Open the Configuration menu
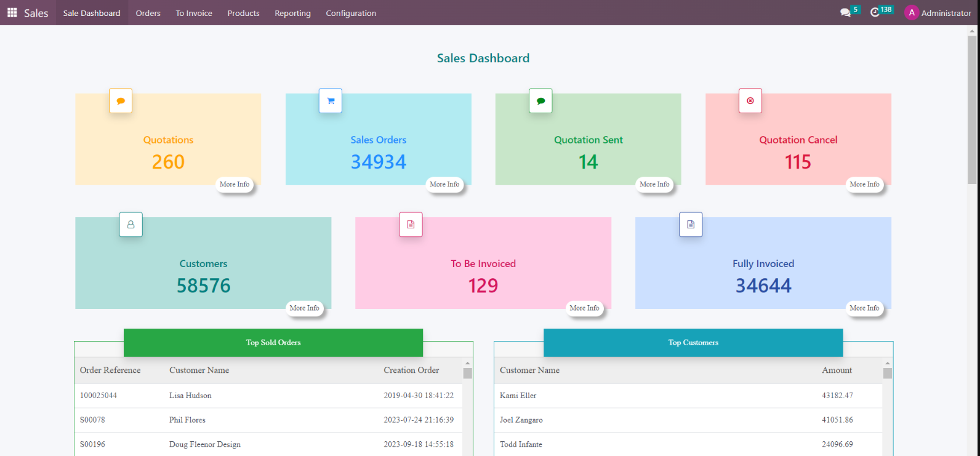Image resolution: width=980 pixels, height=456 pixels. tap(351, 13)
